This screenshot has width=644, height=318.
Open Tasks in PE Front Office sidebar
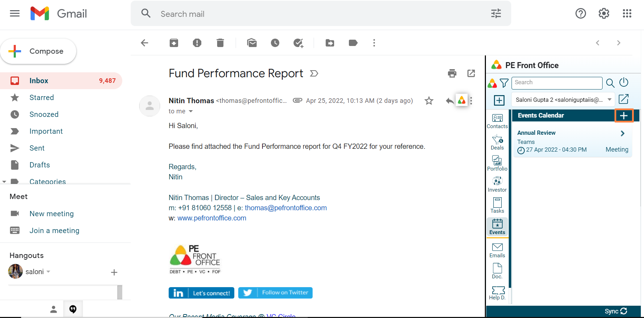click(x=497, y=206)
